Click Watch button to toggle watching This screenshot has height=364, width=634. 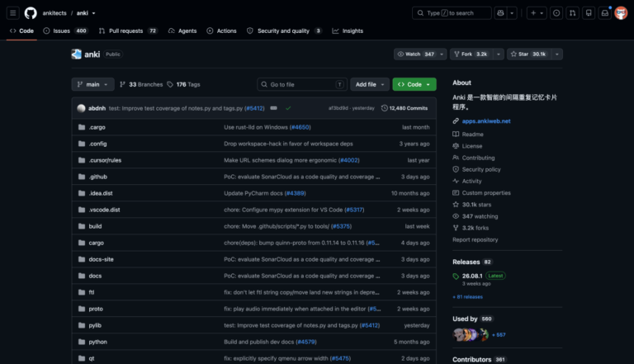click(x=415, y=54)
